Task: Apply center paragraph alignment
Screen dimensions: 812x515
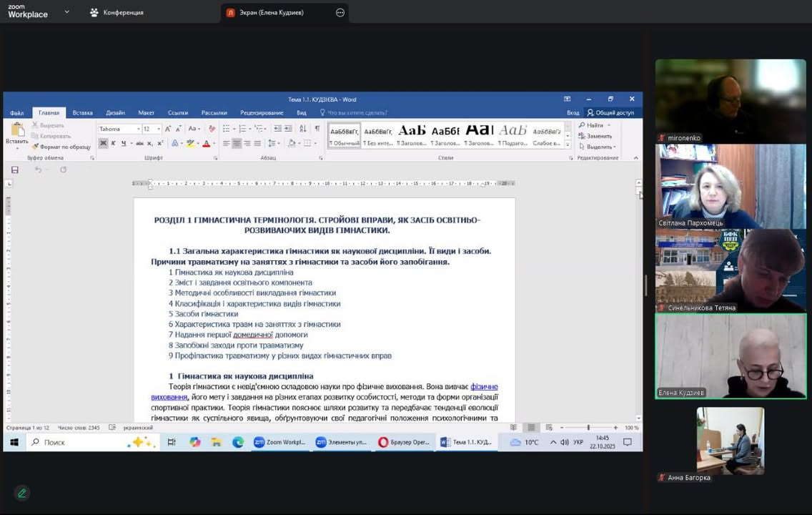Action: pos(237,144)
